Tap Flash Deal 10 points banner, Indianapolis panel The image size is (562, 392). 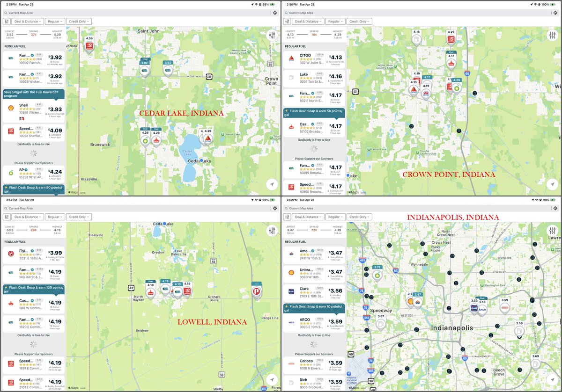click(x=314, y=308)
